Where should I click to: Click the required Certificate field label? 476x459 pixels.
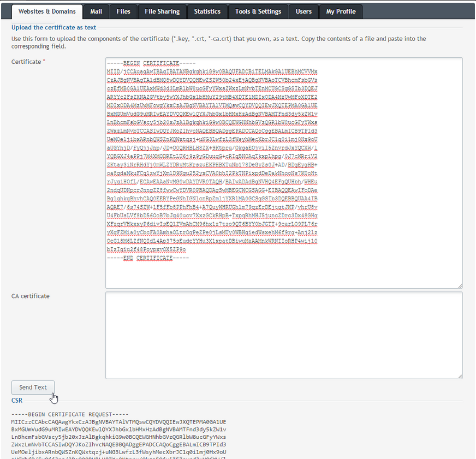coord(27,62)
